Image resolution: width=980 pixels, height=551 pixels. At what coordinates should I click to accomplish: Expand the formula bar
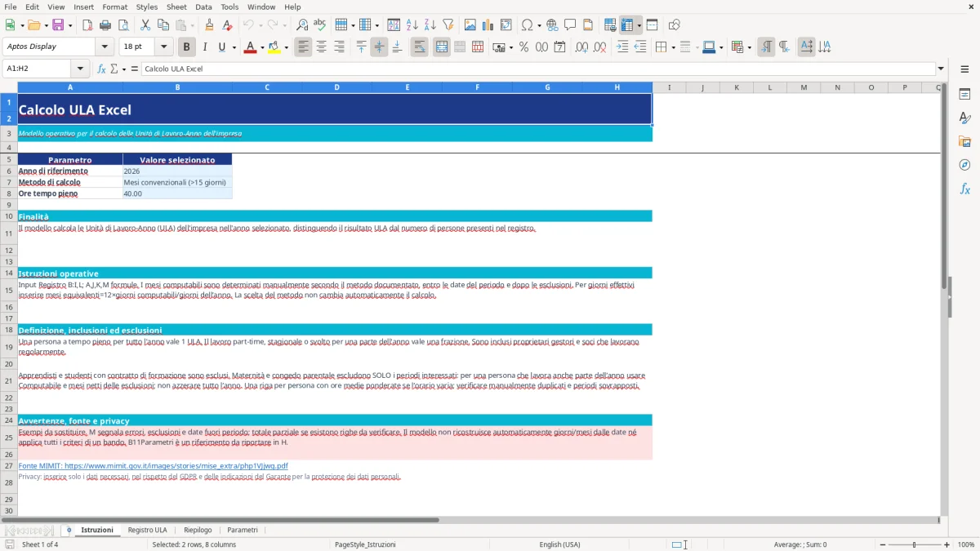941,69
